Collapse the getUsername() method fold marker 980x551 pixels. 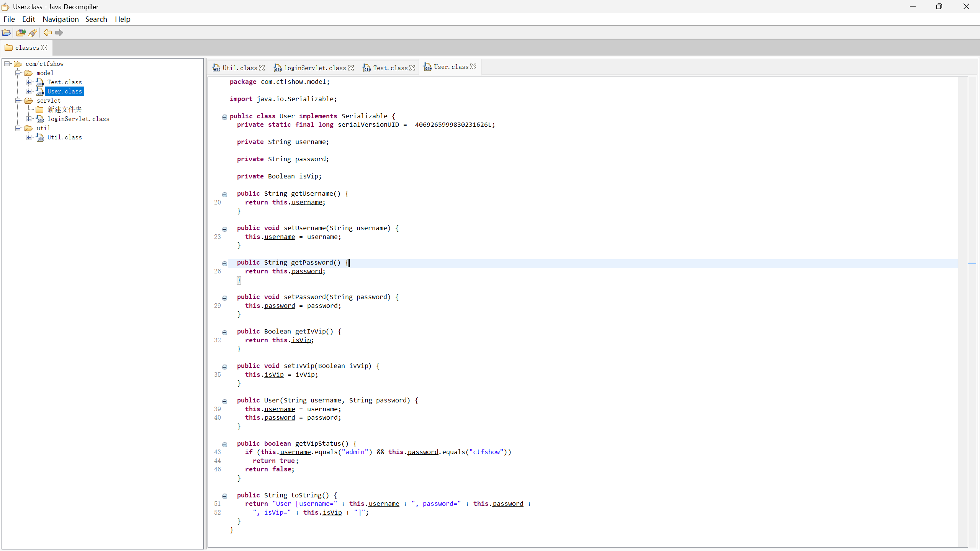(x=225, y=195)
